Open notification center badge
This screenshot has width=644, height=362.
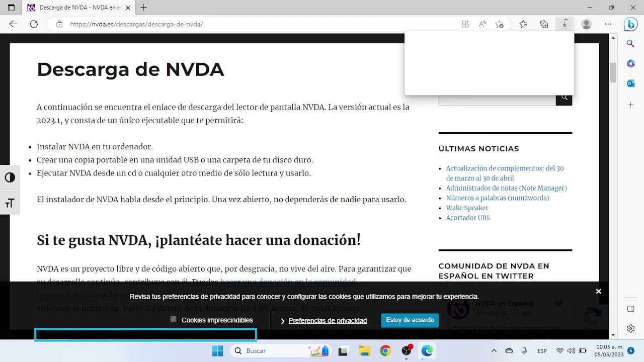click(631, 350)
